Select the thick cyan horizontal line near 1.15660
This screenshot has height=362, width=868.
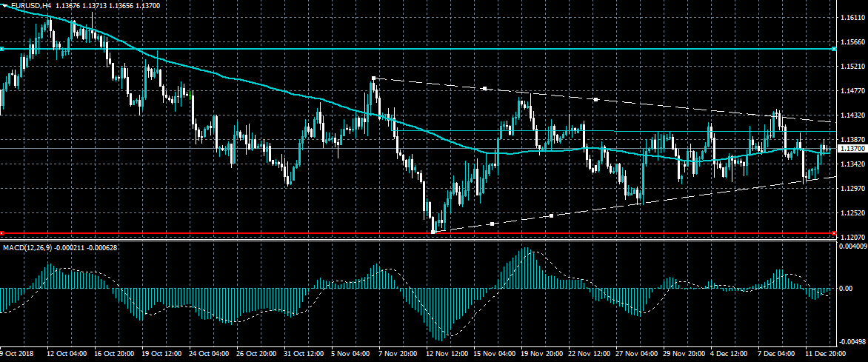418,49
